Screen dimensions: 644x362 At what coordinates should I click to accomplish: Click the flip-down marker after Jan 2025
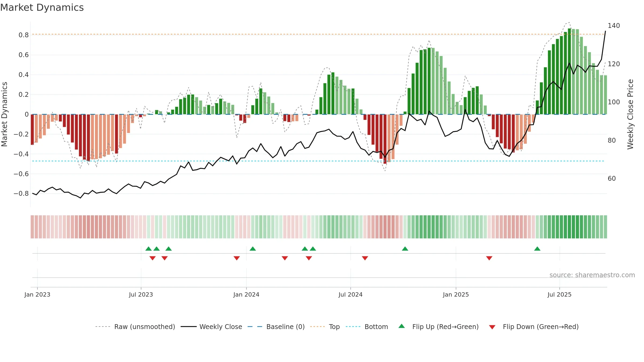(x=489, y=258)
